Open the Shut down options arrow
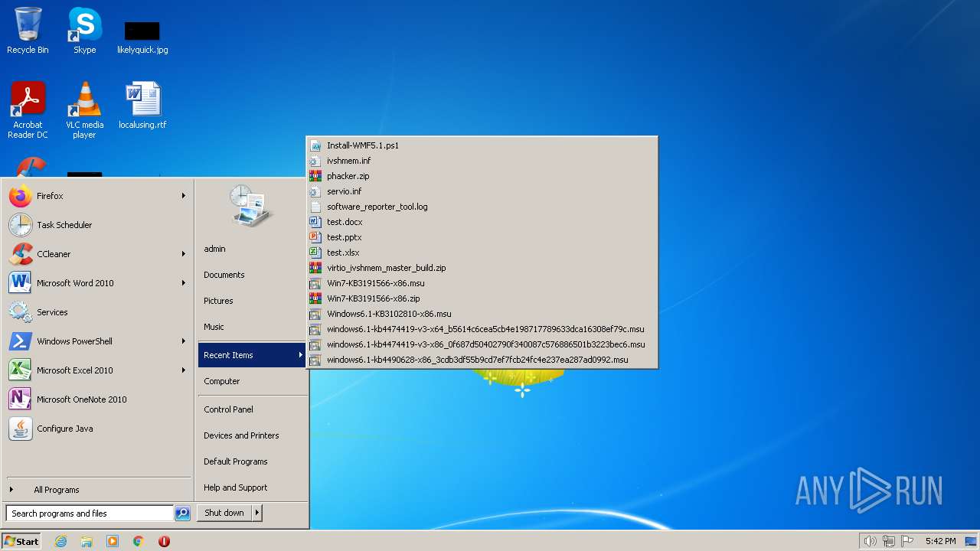The width and height of the screenshot is (980, 551). click(x=257, y=513)
